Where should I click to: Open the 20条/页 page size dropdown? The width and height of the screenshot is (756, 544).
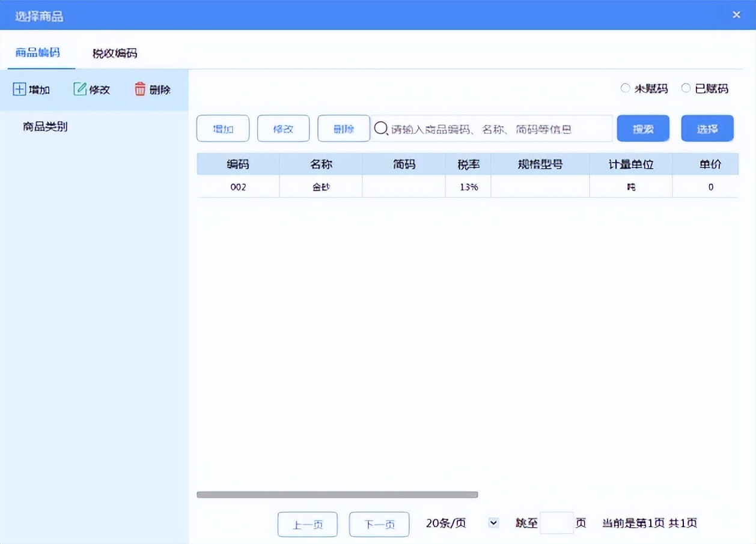point(493,522)
